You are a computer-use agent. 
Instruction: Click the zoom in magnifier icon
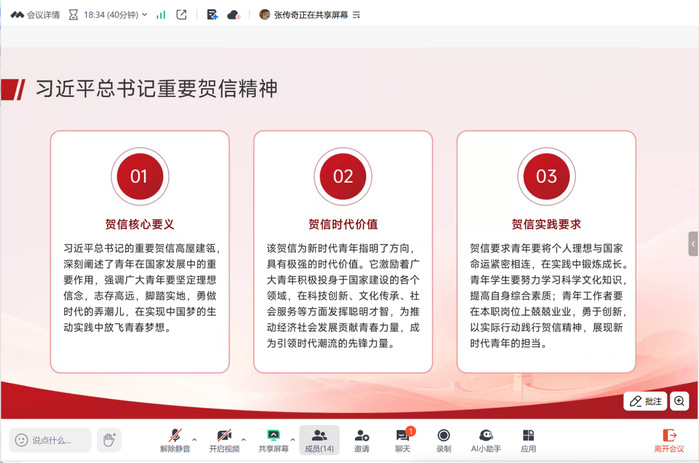[x=680, y=400]
